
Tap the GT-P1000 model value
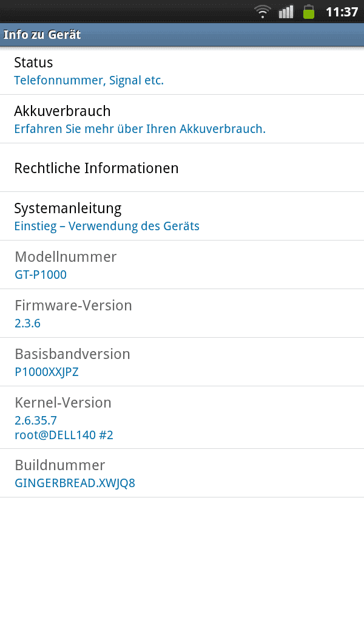(41, 275)
